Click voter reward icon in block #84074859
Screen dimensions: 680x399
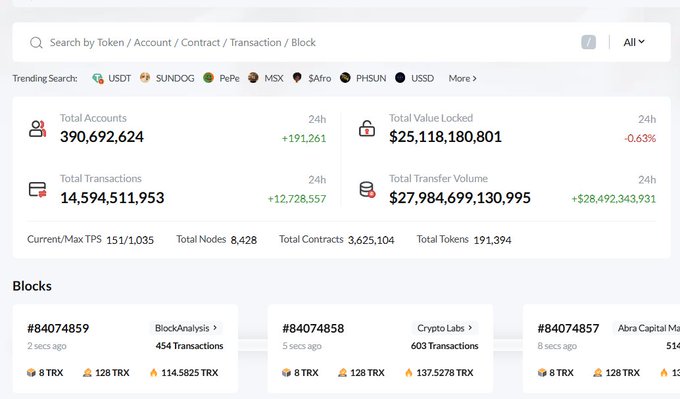[87, 373]
